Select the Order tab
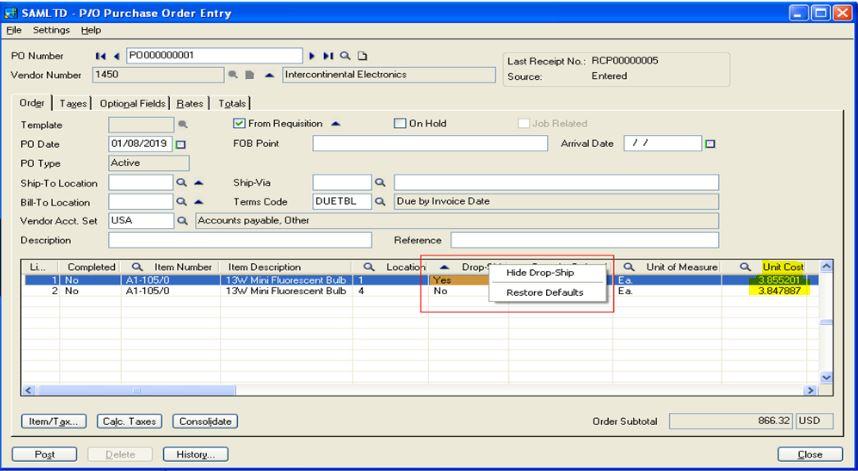The width and height of the screenshot is (858, 471). (x=32, y=103)
